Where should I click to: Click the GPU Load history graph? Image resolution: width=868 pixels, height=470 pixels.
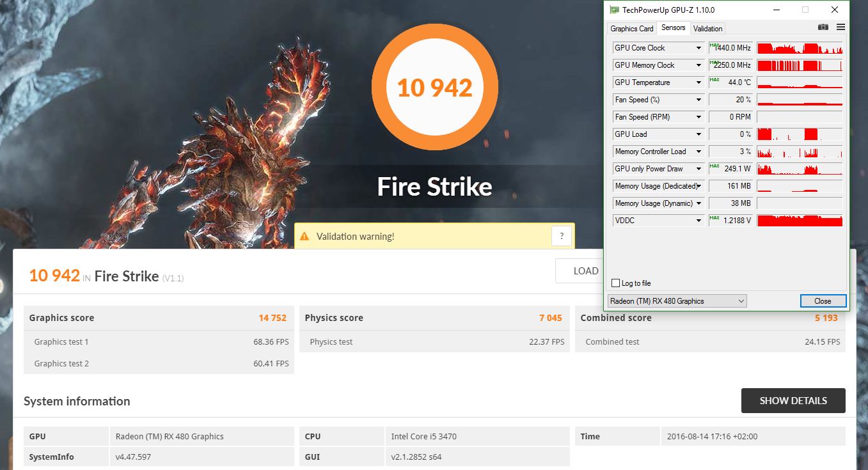800,134
